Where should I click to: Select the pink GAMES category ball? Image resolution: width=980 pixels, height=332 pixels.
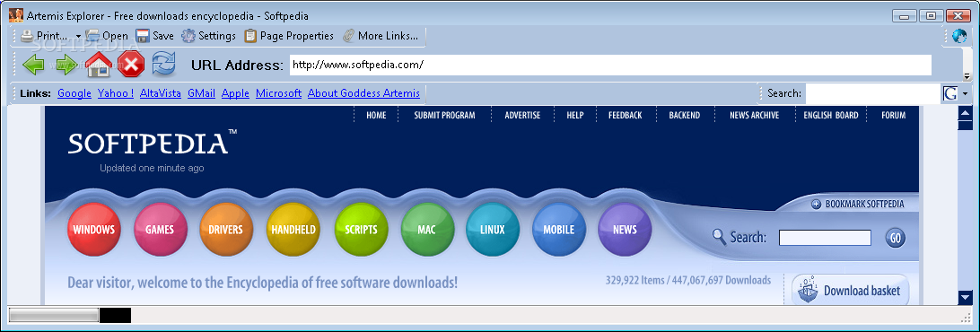point(160,230)
